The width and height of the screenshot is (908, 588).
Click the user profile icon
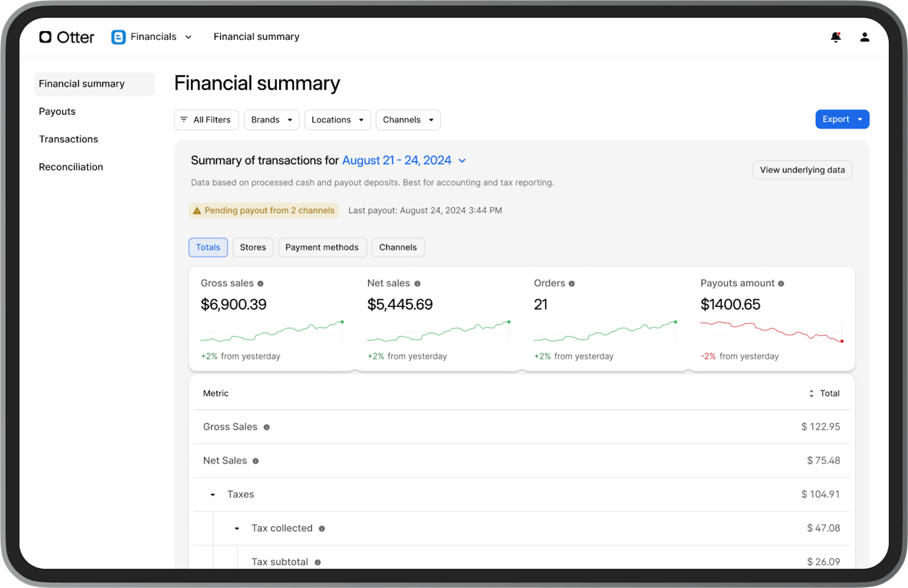click(864, 37)
